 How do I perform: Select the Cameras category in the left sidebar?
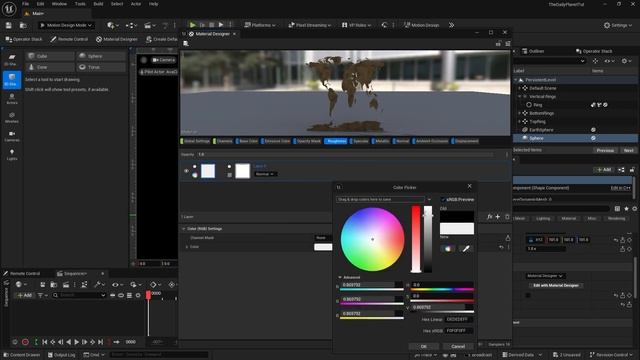click(x=12, y=136)
